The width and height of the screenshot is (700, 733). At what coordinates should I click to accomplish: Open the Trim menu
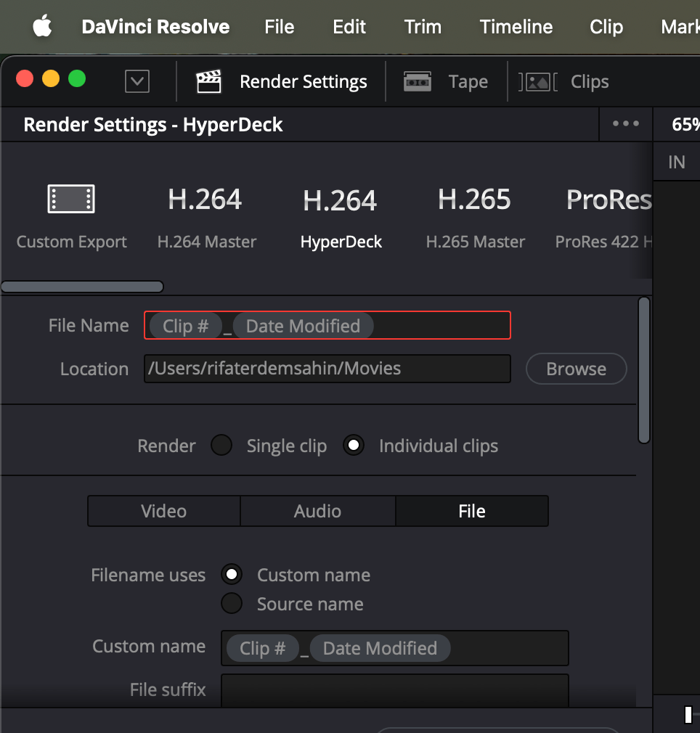pos(422,27)
